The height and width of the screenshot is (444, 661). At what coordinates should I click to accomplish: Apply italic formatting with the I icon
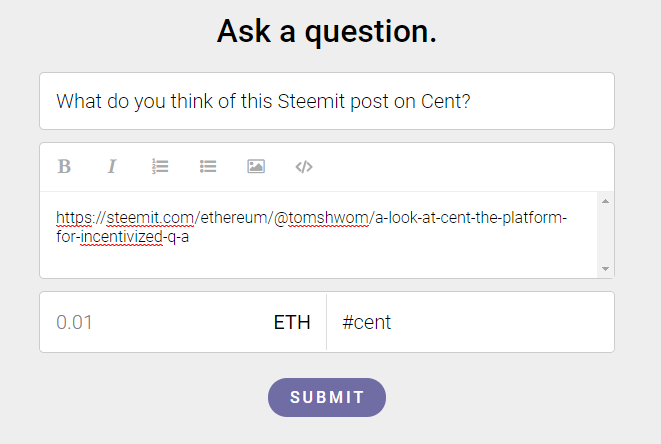(112, 167)
